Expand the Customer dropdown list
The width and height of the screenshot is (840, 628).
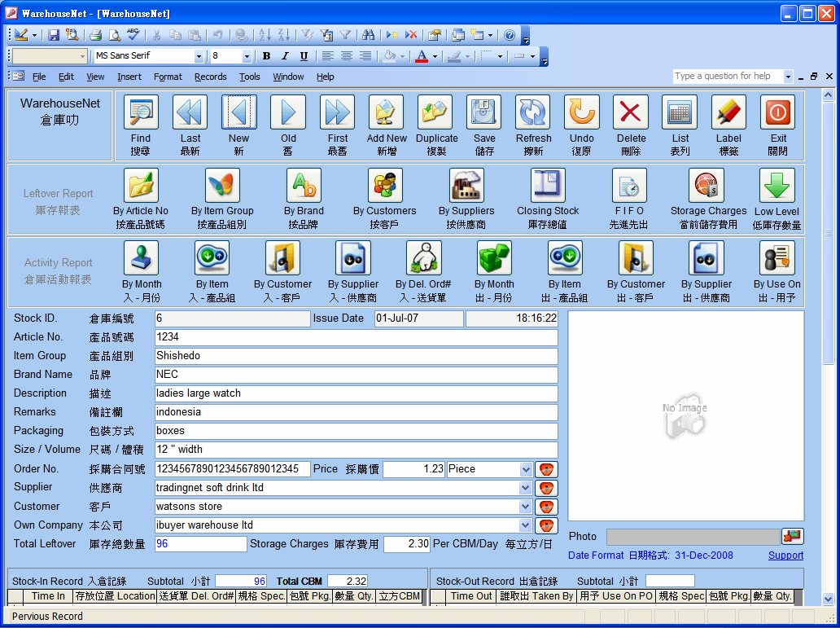[525, 507]
